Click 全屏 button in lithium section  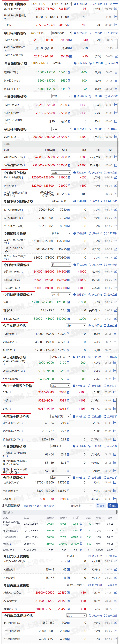tap(100, 505)
